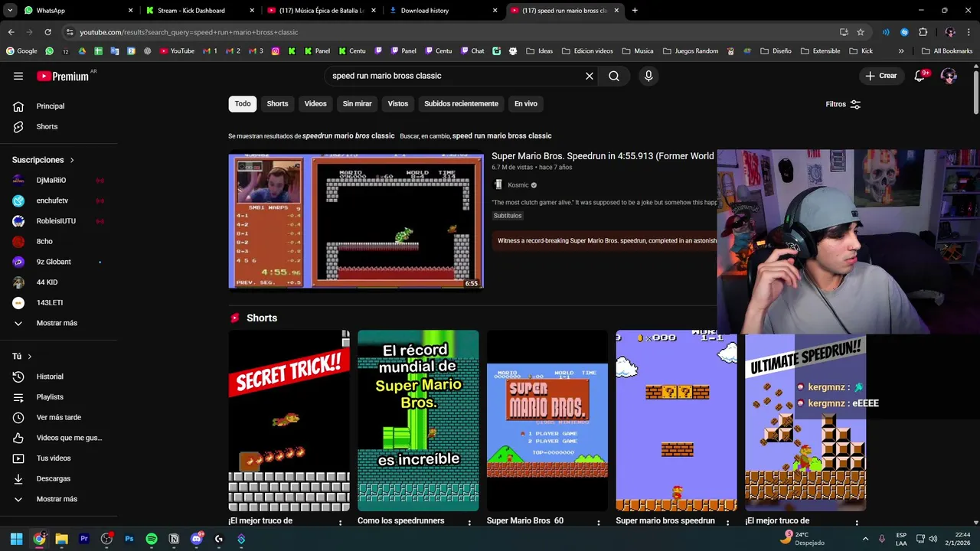Open the Edicion videos bookmarks folder
Image resolution: width=980 pixels, height=551 pixels.
tap(587, 51)
